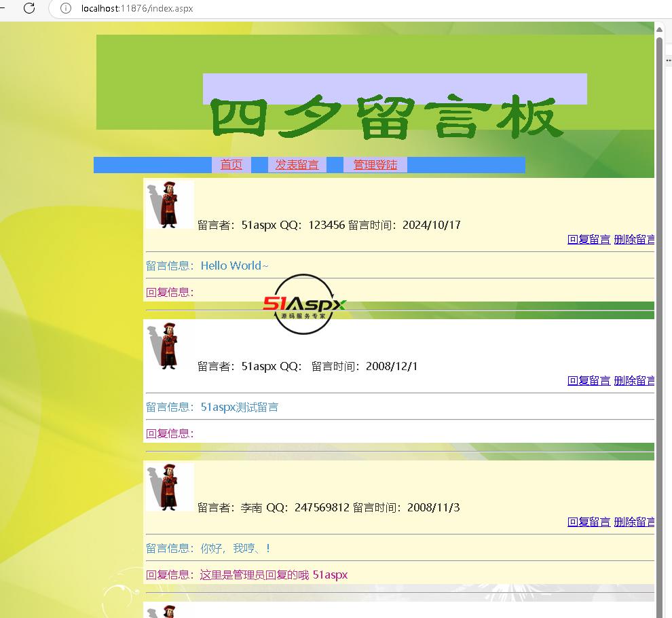
Task: Go to 首页 in the navigation bar
Action: pos(231,164)
